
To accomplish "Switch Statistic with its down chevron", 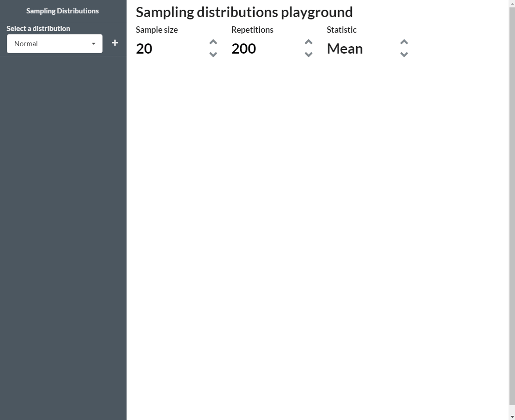I will click(404, 55).
